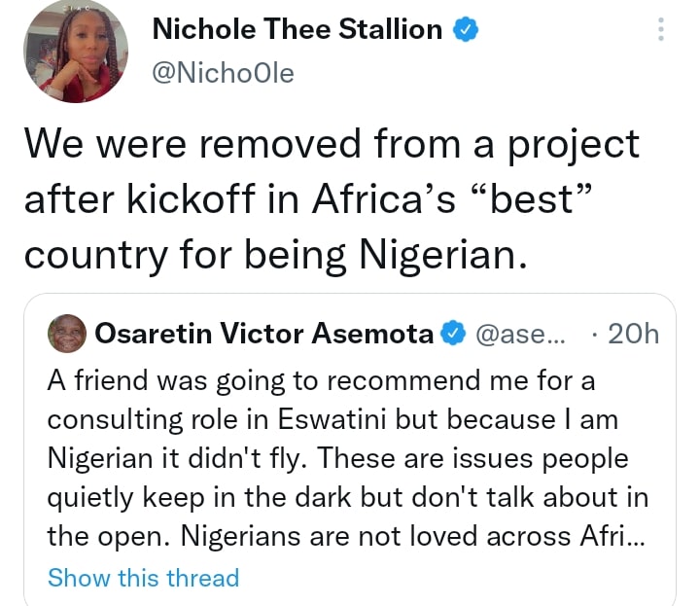Click the verified badge next to Osaretin Victor Asemota
700x606 pixels.
453,335
